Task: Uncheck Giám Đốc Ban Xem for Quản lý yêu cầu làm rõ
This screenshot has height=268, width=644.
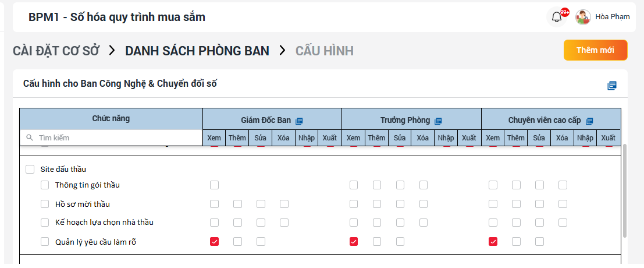Action: pos(215,241)
